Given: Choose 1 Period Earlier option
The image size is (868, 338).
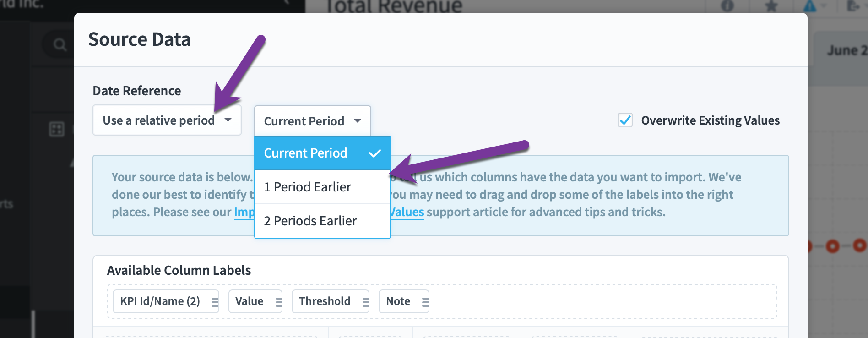Looking at the screenshot, I should (322, 187).
